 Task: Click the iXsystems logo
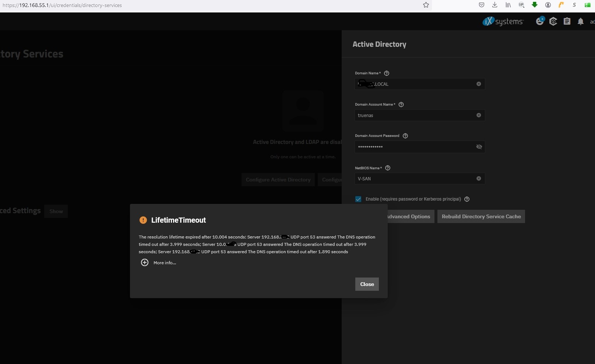click(x=503, y=21)
